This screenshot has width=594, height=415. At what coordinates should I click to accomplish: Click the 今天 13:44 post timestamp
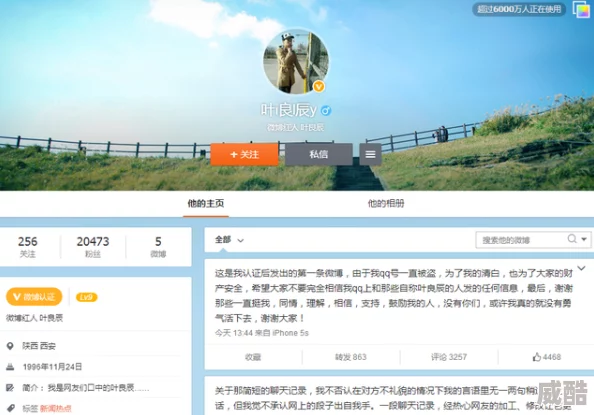234,333
